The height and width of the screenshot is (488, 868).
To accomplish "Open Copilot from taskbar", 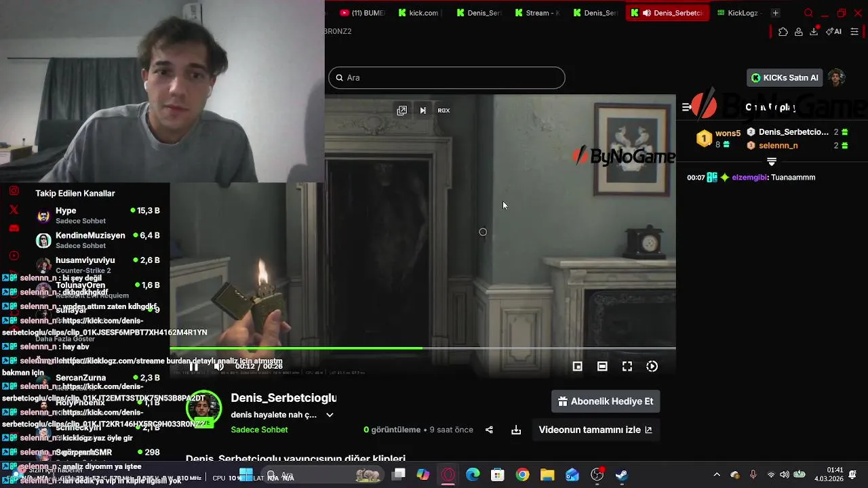I will click(x=423, y=475).
